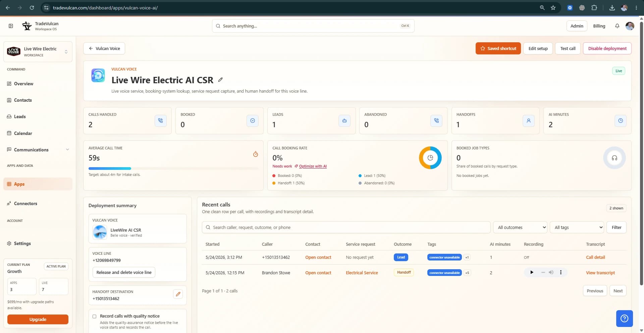644x333 pixels.
Task: Bookmark this page with the star icon
Action: point(553,7)
